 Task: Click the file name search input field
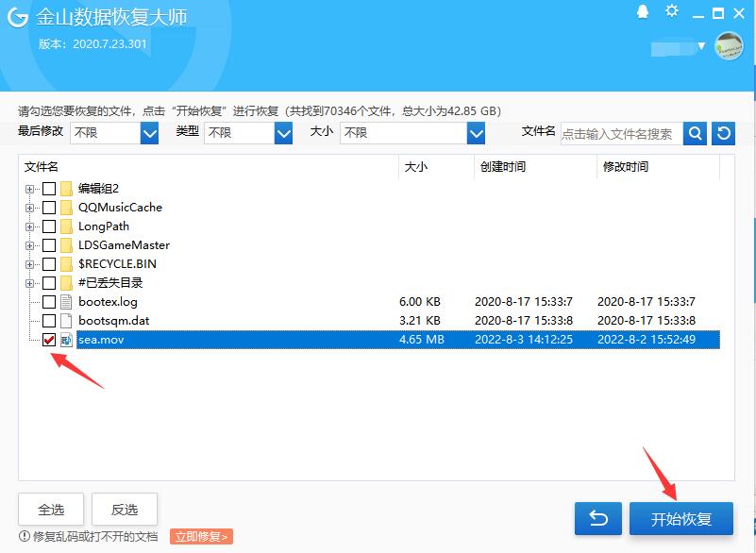pyautogui.click(x=618, y=133)
